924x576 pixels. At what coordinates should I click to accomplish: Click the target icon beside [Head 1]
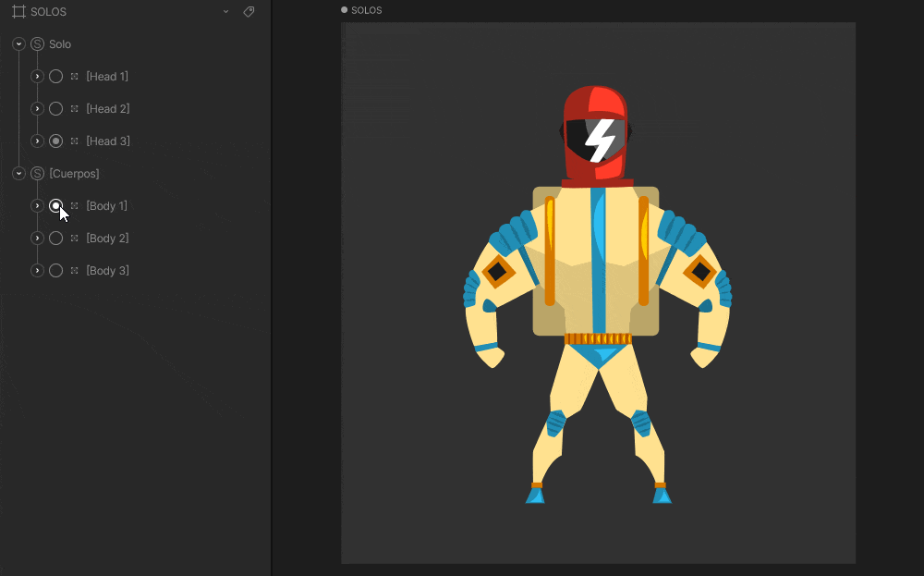click(74, 76)
